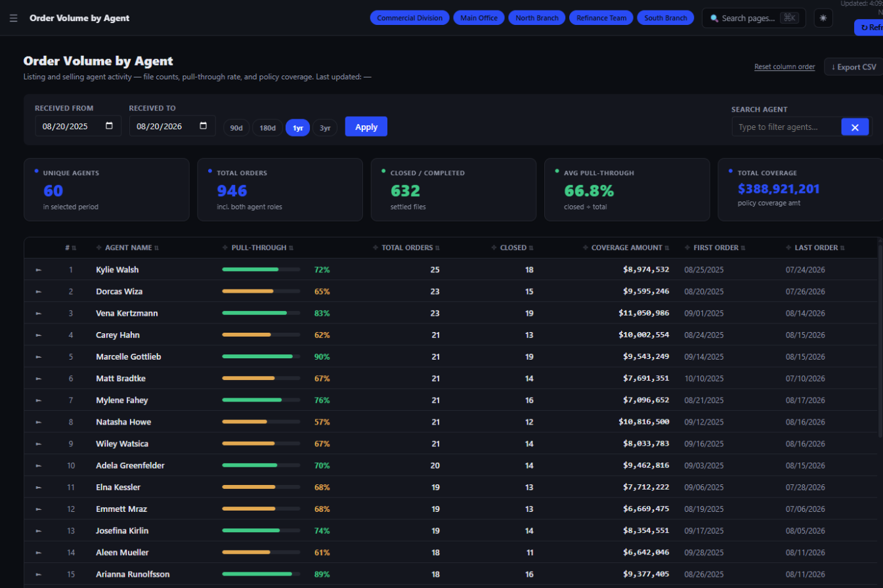Click Kylie Walsh's 72% pull-through bar

click(261, 270)
